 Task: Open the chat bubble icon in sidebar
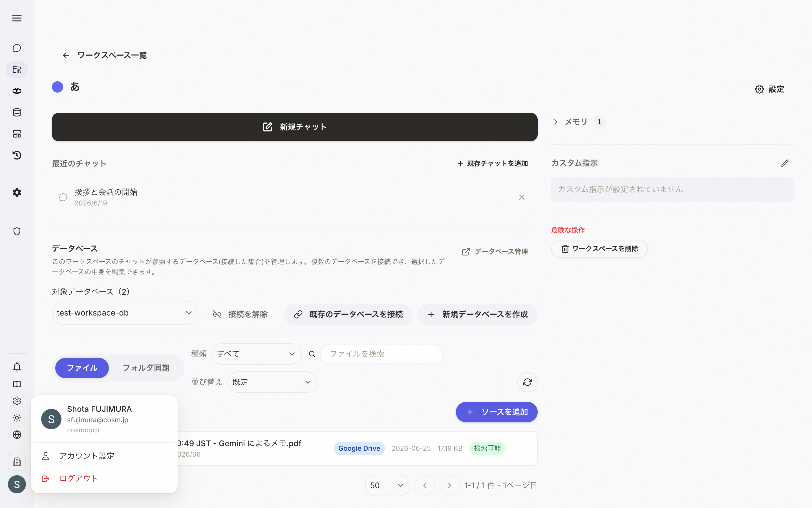click(x=17, y=48)
